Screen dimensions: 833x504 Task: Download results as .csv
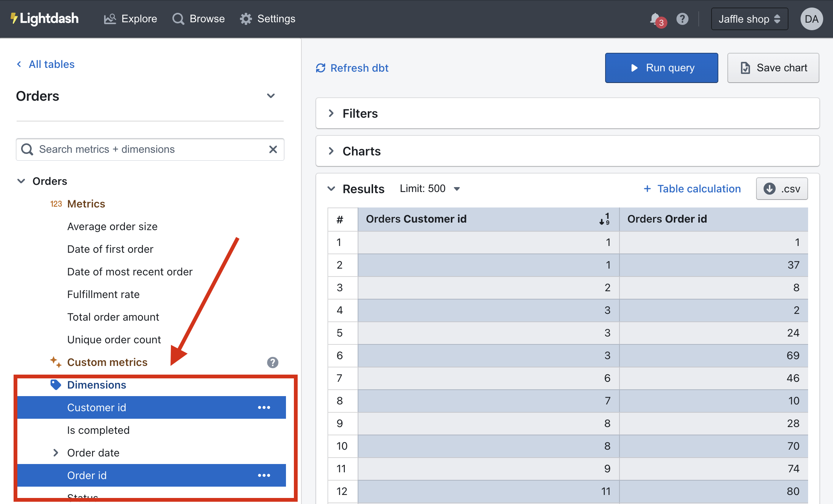(x=782, y=189)
